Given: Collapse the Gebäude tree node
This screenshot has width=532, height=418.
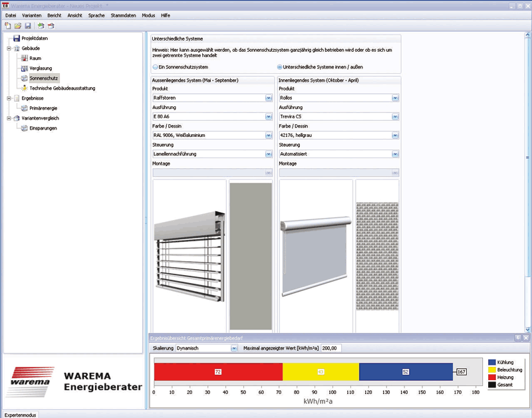Looking at the screenshot, I should click(x=9, y=49).
